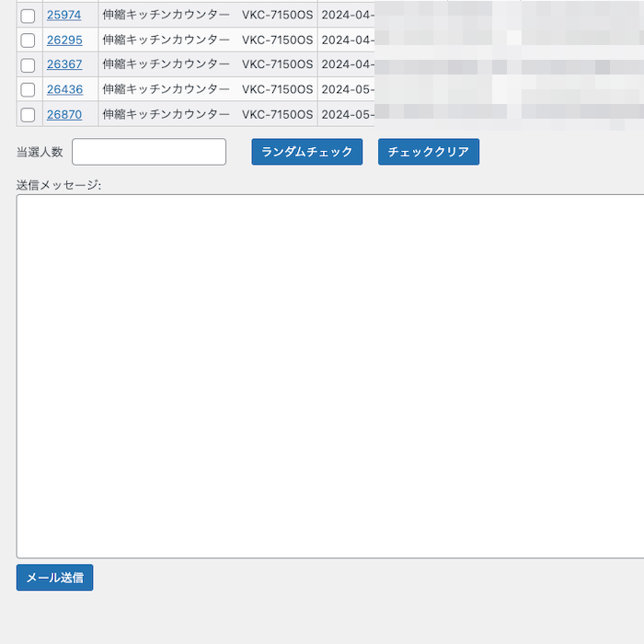This screenshot has height=644, width=644.
Task: Open the 26295 ID link
Action: [x=64, y=40]
